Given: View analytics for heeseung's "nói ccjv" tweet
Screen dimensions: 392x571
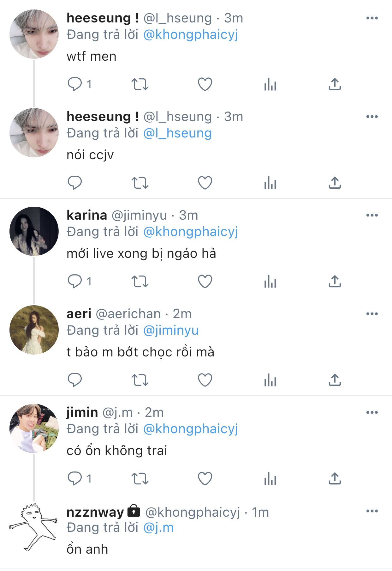Looking at the screenshot, I should 270,183.
